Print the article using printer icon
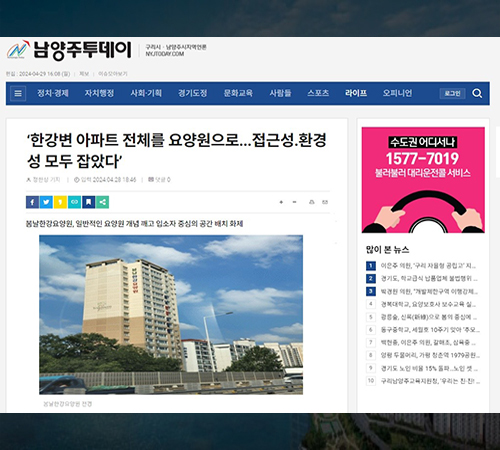500x450 pixels. (312, 202)
